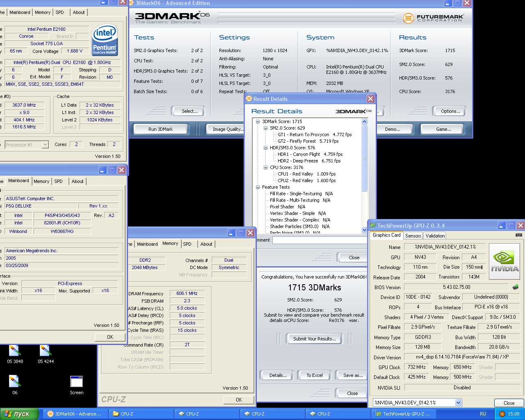Click the Start (пуск) button
The height and width of the screenshot is (420, 525).
pyautogui.click(x=19, y=414)
